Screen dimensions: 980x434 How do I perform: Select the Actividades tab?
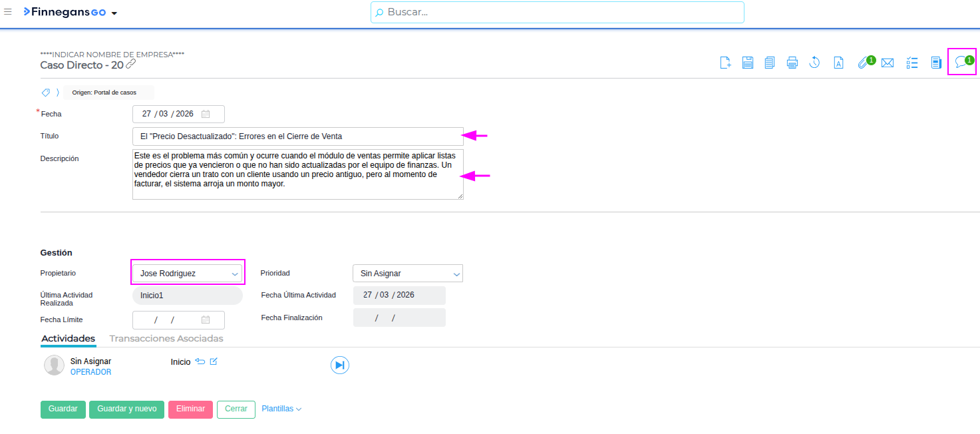point(68,339)
